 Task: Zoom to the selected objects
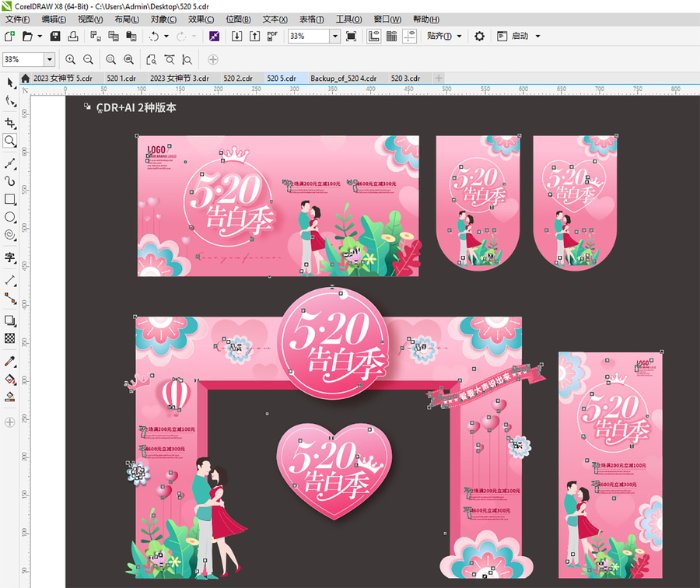pyautogui.click(x=110, y=59)
